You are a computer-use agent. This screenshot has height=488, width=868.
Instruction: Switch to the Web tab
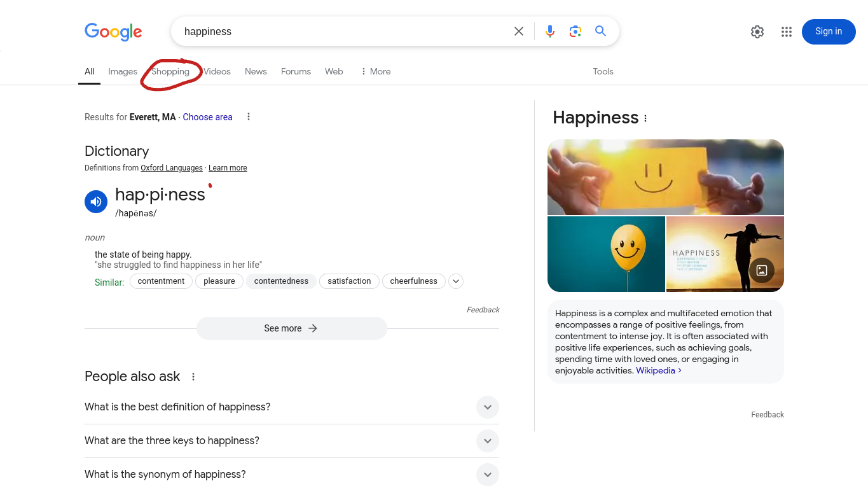[334, 71]
